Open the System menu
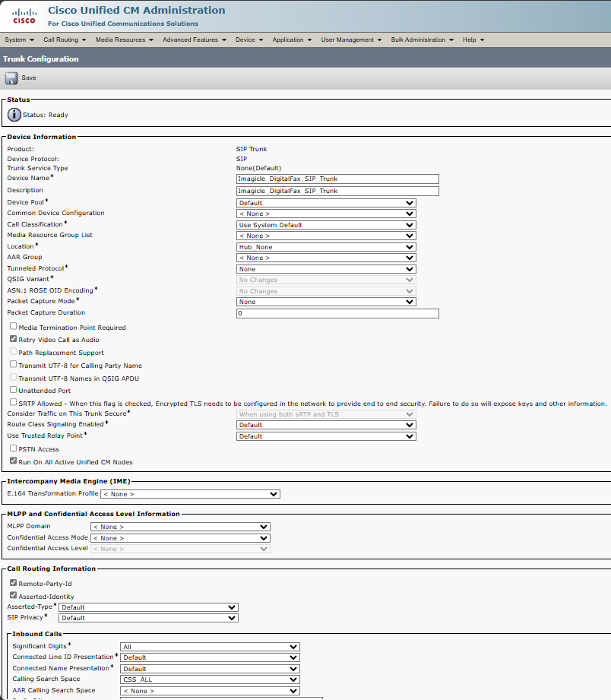This screenshot has width=611, height=700. click(19, 40)
